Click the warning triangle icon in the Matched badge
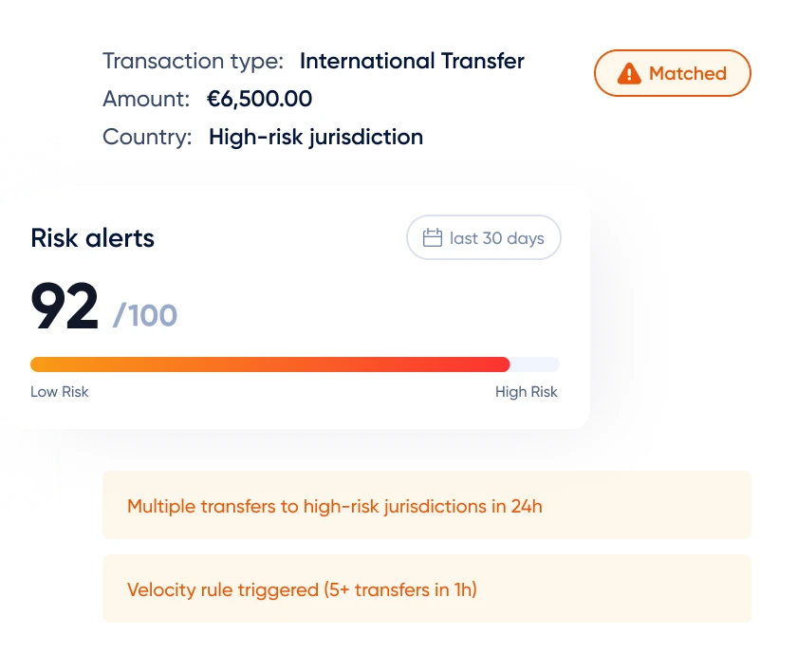 627,72
